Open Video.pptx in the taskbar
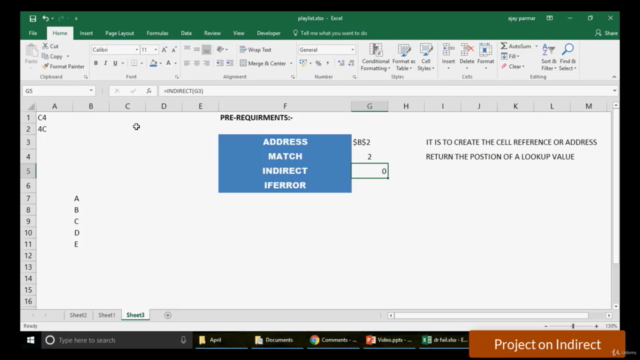The image size is (640, 360). point(389,340)
